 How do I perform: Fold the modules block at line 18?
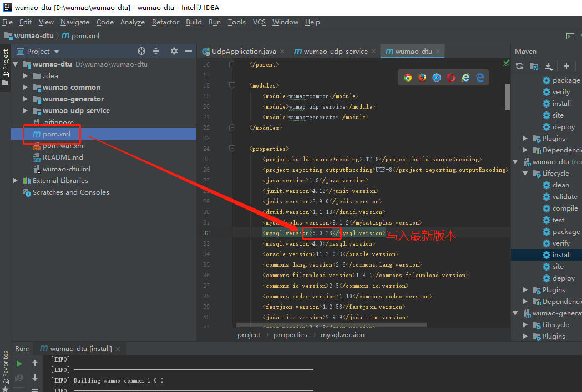click(232, 85)
